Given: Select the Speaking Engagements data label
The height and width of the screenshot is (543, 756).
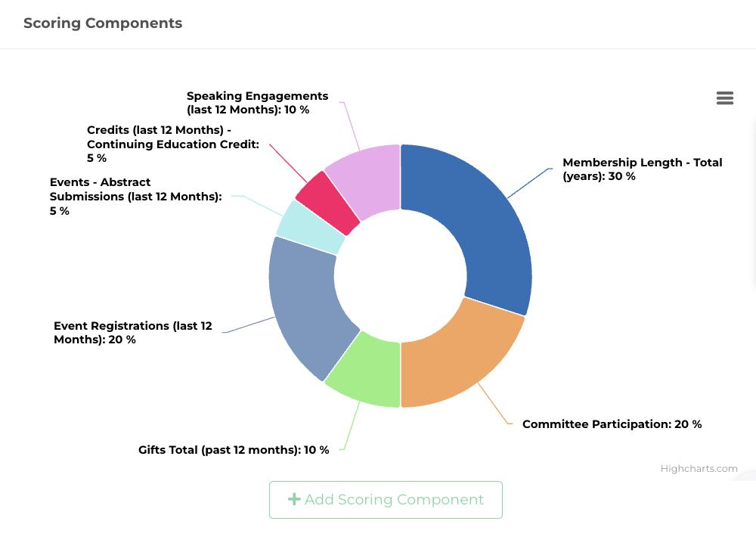Looking at the screenshot, I should pyautogui.click(x=257, y=102).
